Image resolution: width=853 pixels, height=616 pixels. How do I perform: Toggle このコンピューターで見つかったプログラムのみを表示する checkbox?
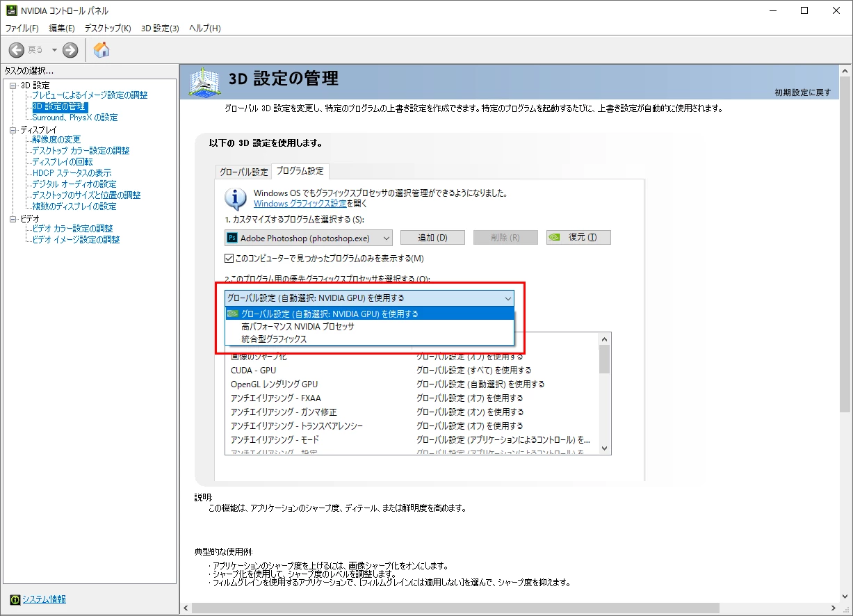(229, 259)
